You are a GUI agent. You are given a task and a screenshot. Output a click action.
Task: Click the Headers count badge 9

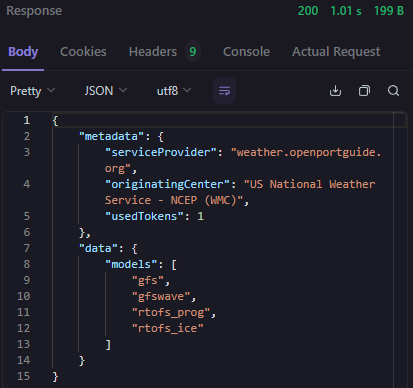pyautogui.click(x=193, y=51)
